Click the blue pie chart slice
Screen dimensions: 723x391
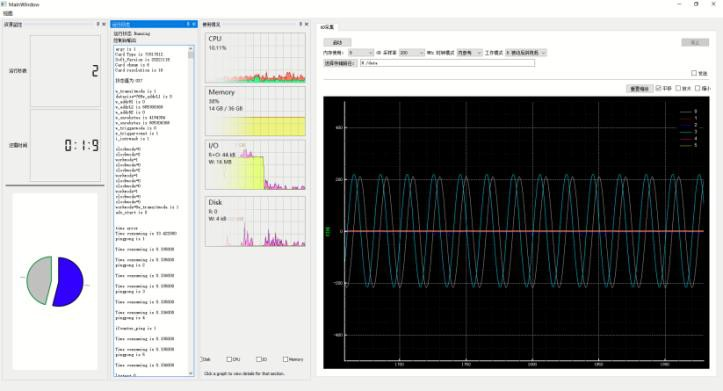(x=69, y=282)
